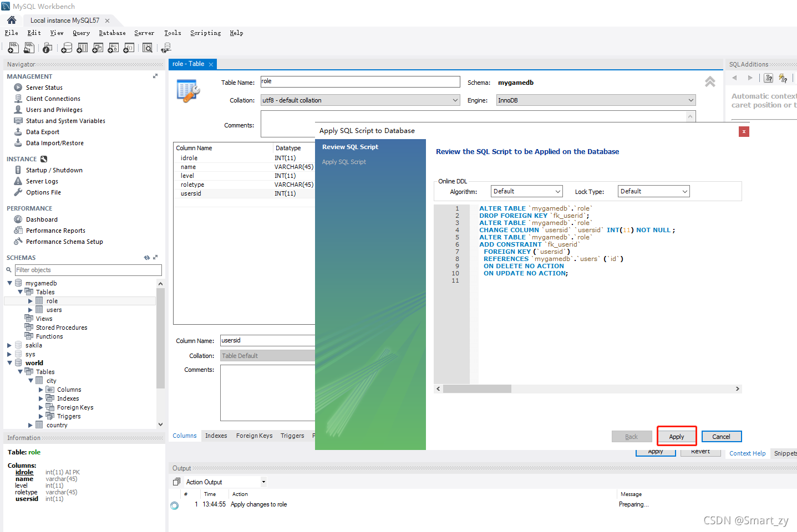The image size is (797, 532).
Task: Expand the Schemas panel icon
Action: 155,258
